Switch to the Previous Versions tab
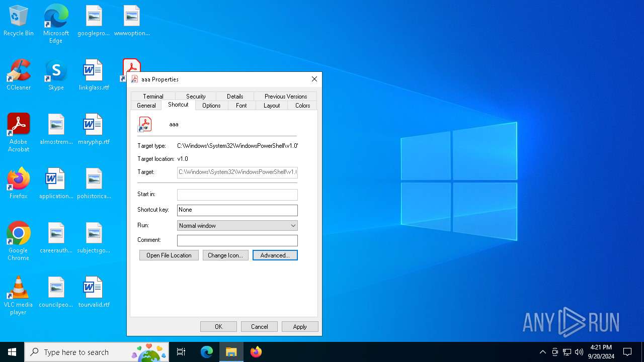This screenshot has width=644, height=362. [x=286, y=96]
